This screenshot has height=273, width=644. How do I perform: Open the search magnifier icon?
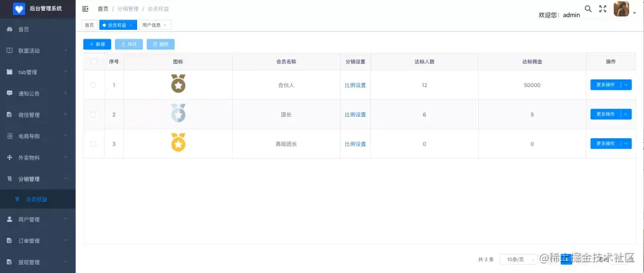pos(588,8)
